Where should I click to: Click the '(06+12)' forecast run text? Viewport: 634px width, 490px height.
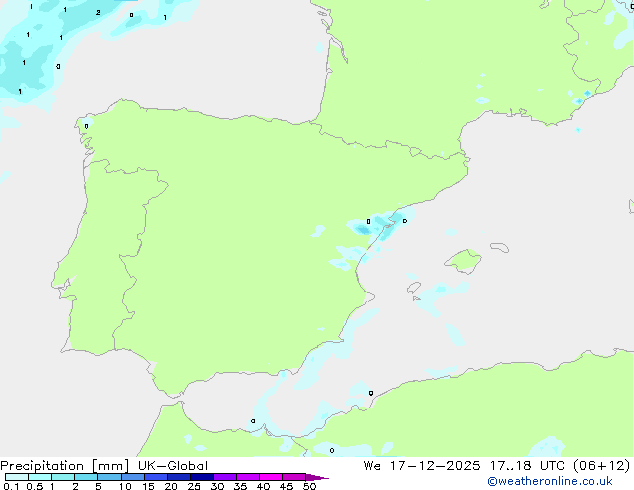(x=601, y=466)
